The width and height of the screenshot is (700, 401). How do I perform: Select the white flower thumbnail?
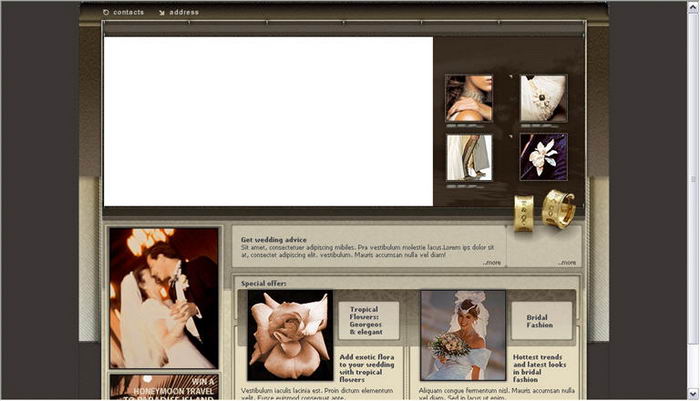tap(543, 157)
